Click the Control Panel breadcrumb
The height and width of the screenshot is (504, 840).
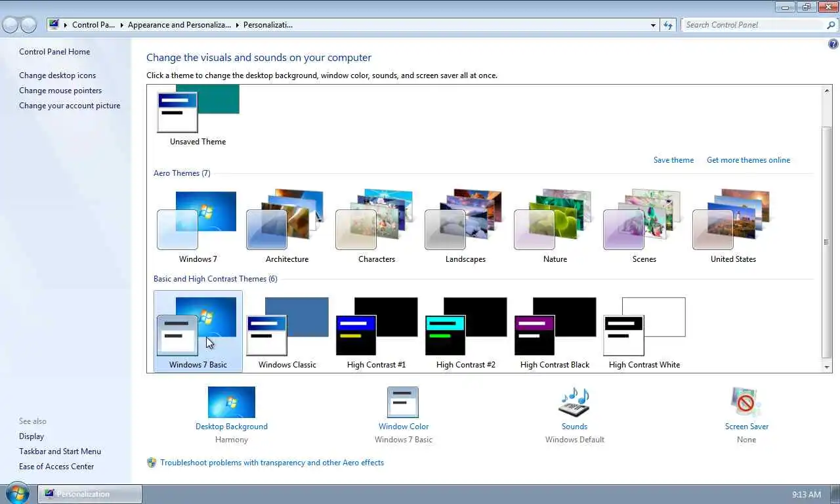point(93,25)
